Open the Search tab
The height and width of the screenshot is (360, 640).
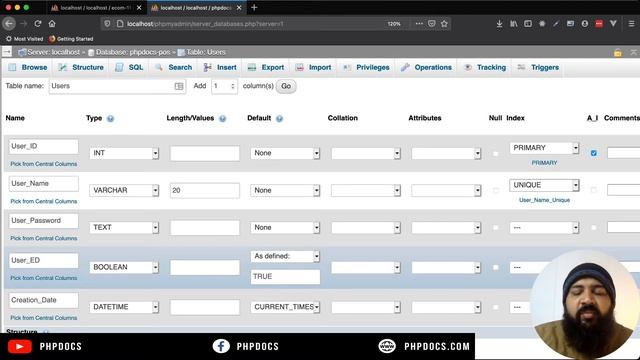[x=173, y=67]
